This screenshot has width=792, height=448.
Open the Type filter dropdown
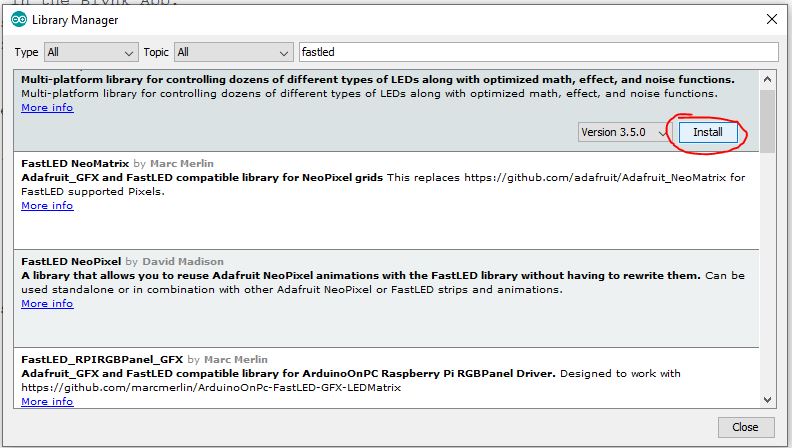(91, 52)
